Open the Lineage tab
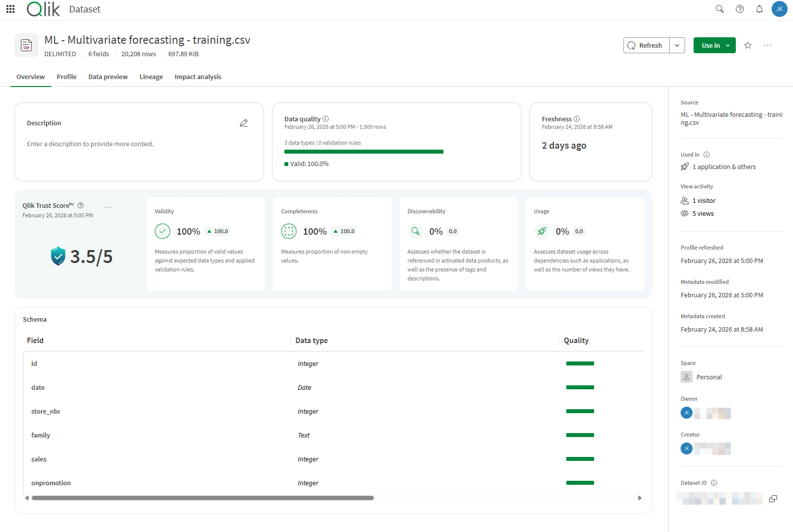Image resolution: width=793 pixels, height=532 pixels. [151, 77]
